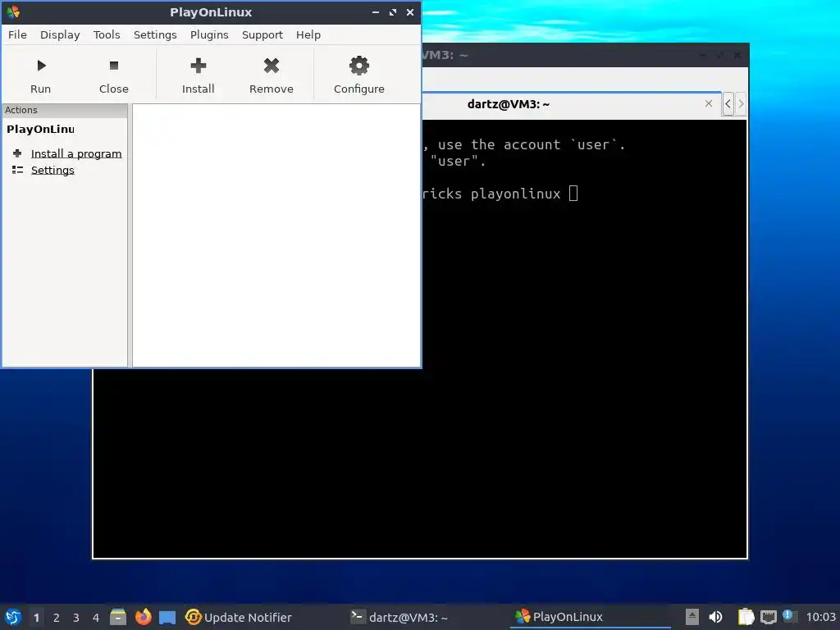The width and height of the screenshot is (840, 630).
Task: Open the file manager from the taskbar
Action: coord(118,617)
